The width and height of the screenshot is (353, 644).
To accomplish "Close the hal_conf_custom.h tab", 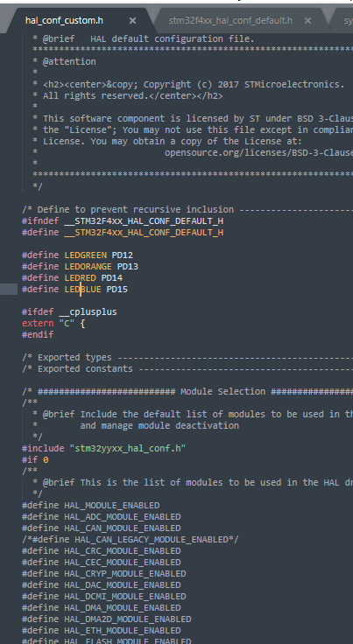I will click(x=132, y=20).
